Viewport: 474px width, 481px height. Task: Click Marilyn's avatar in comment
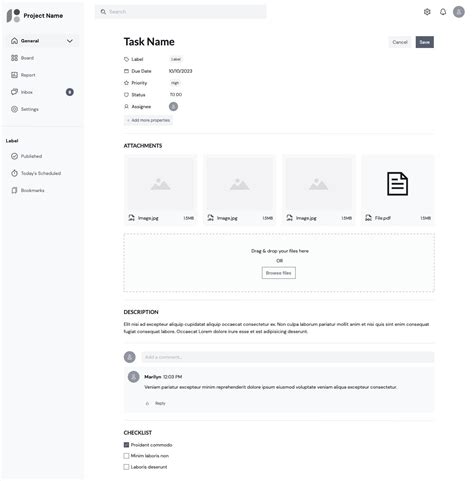pos(134,377)
